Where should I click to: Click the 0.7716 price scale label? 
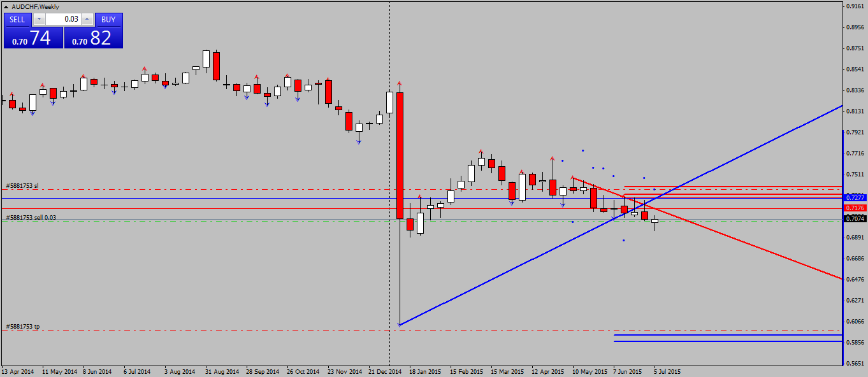855,153
